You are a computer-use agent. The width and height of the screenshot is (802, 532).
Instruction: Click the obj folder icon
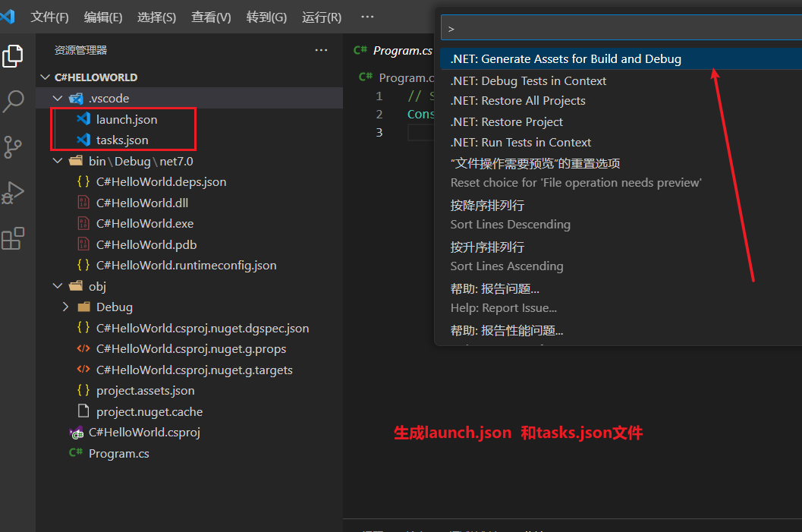pyautogui.click(x=76, y=285)
